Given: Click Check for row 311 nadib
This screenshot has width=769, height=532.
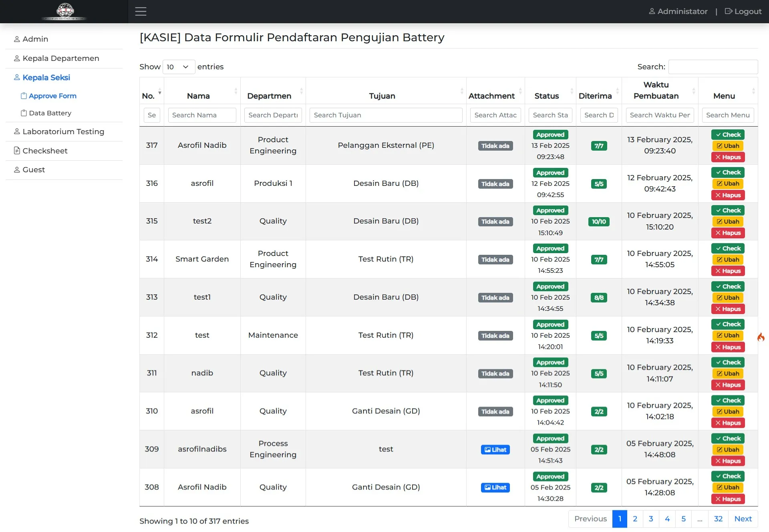Looking at the screenshot, I should (728, 363).
